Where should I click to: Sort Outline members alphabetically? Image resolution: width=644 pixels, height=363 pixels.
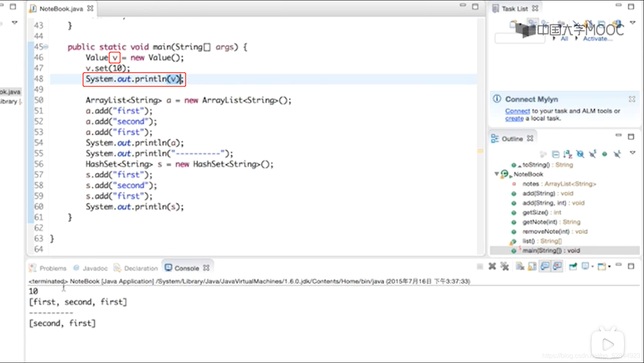pyautogui.click(x=568, y=154)
